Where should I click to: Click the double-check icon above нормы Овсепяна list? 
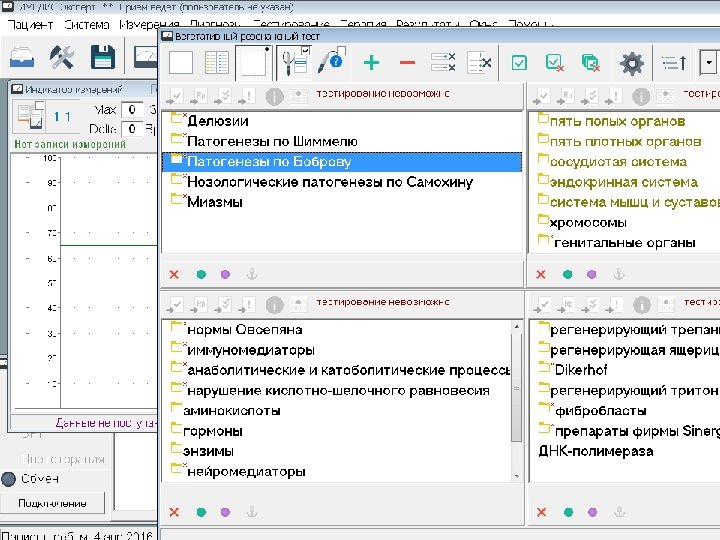point(223,304)
